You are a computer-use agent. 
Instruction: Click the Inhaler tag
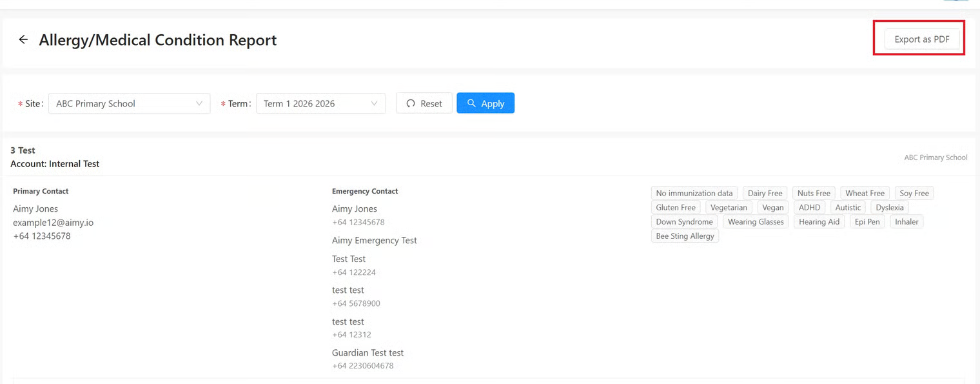[906, 222]
